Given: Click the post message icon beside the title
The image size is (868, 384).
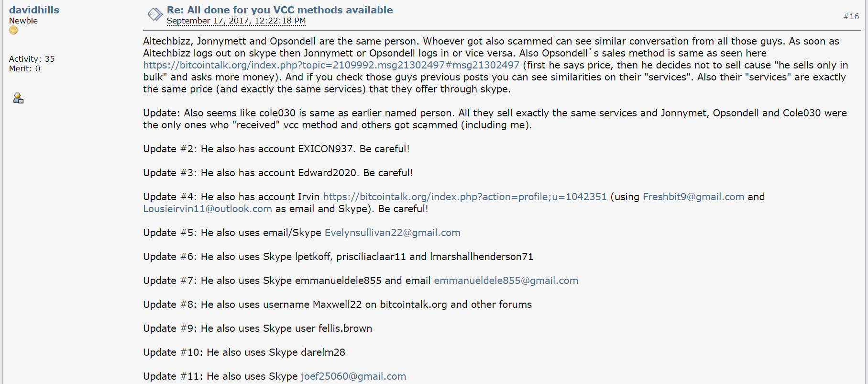Looking at the screenshot, I should [155, 14].
